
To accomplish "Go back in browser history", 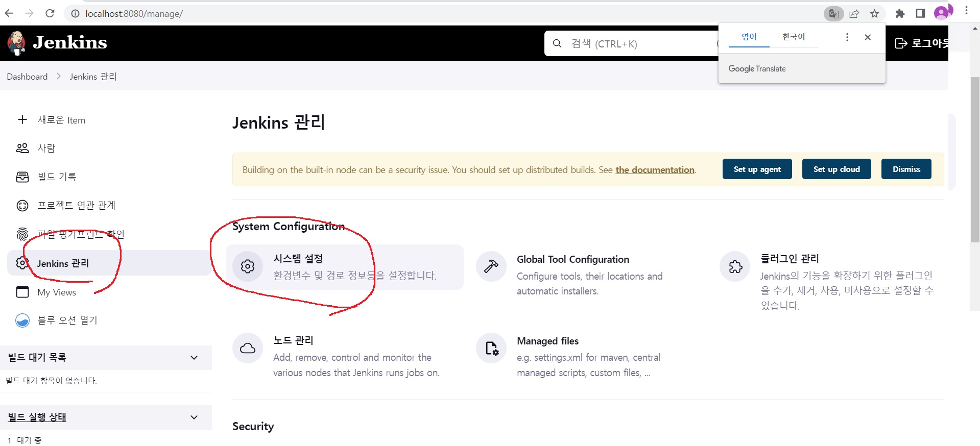I will (9, 13).
